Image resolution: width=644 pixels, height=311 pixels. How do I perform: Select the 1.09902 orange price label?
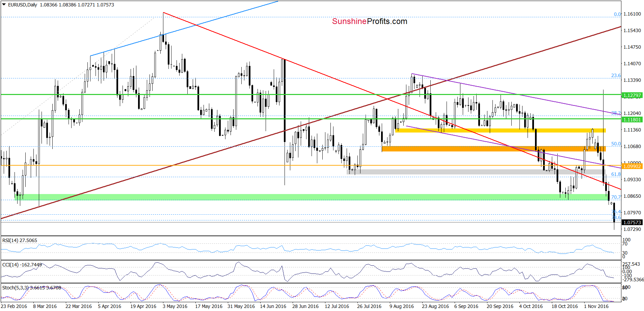(632, 166)
